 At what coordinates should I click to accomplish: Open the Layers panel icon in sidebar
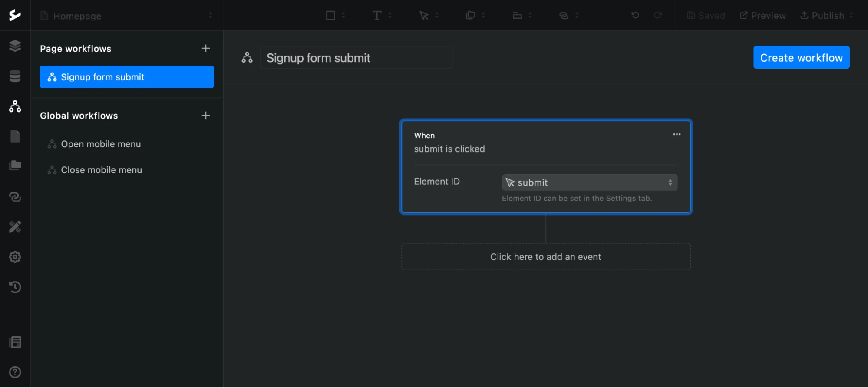coord(15,46)
